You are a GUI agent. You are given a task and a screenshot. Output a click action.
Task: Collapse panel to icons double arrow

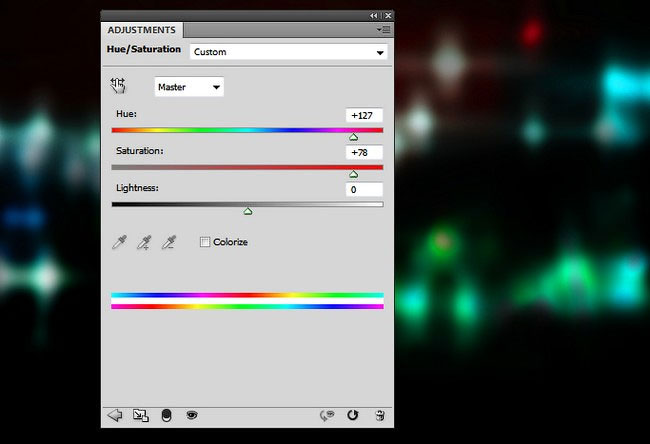click(374, 15)
